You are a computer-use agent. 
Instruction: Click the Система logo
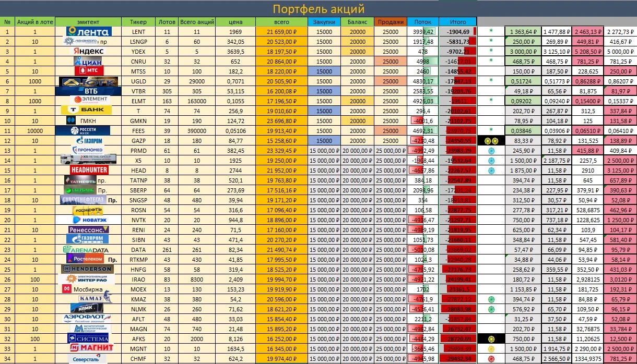(x=88, y=338)
